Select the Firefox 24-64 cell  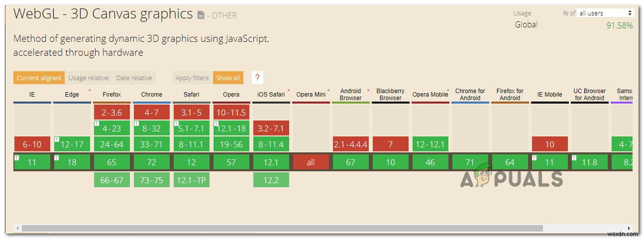(112, 144)
